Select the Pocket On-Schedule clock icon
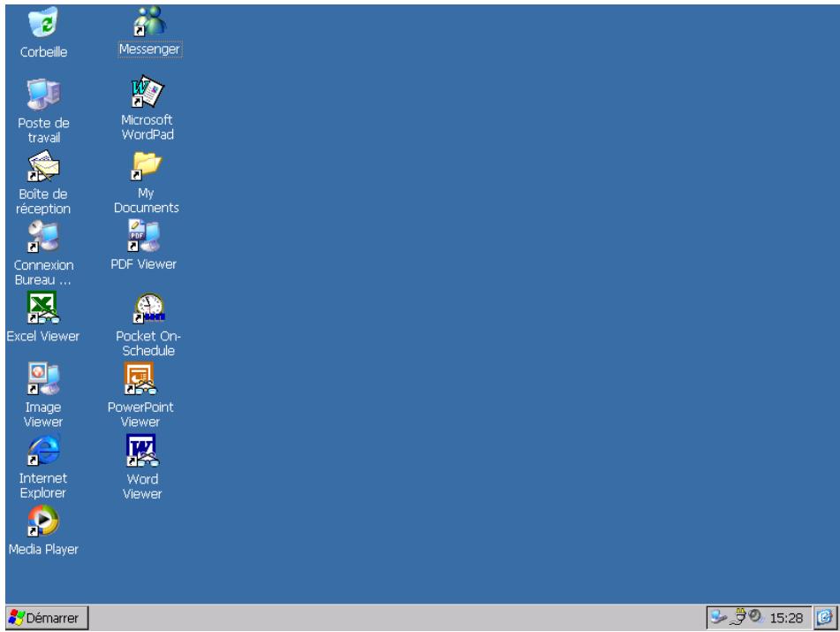Image resolution: width=840 pixels, height=632 pixels. (149, 308)
